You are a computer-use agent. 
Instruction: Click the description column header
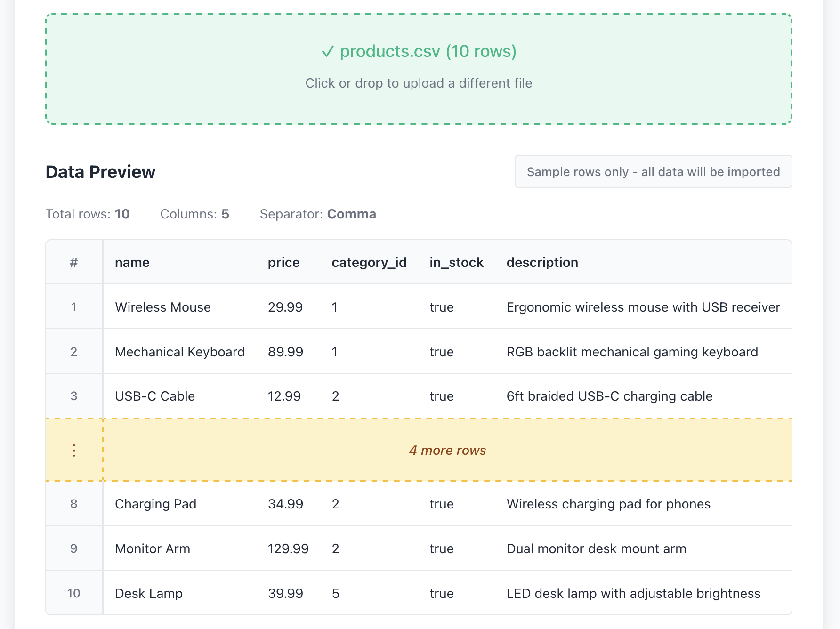pos(542,262)
